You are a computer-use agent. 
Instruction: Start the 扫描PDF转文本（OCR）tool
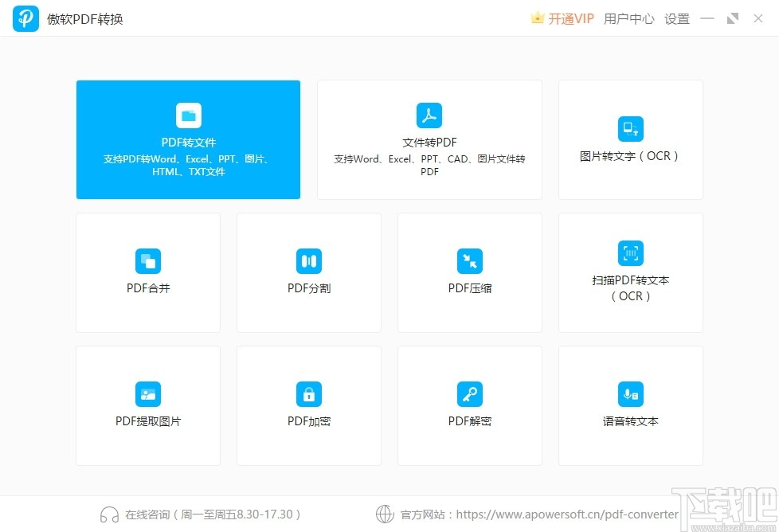click(630, 272)
